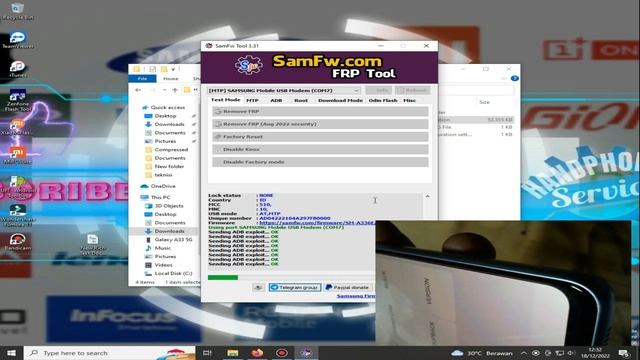Open the Windows Start menu
The image size is (640, 360).
pyautogui.click(x=11, y=353)
